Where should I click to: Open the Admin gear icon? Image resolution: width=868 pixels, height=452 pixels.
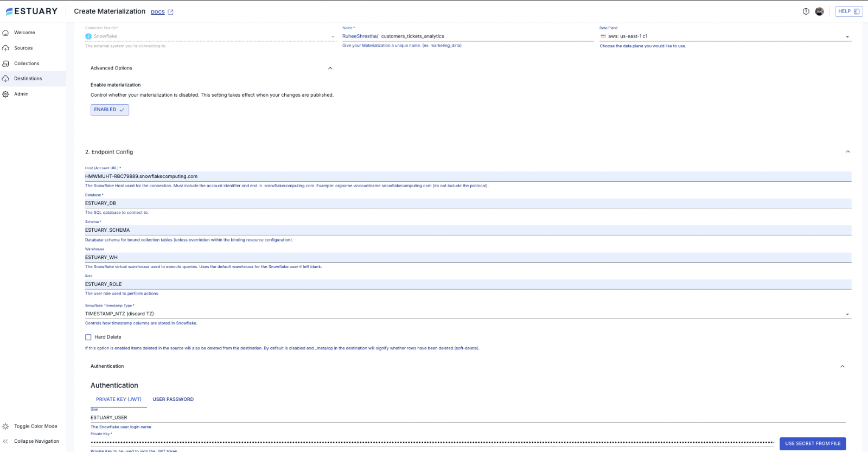tap(5, 94)
